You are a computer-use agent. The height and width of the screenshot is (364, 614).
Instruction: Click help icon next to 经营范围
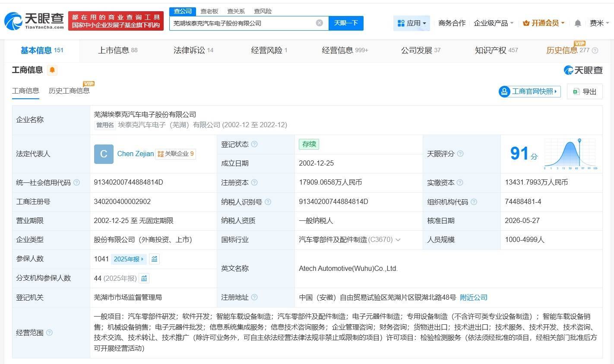(x=49, y=333)
